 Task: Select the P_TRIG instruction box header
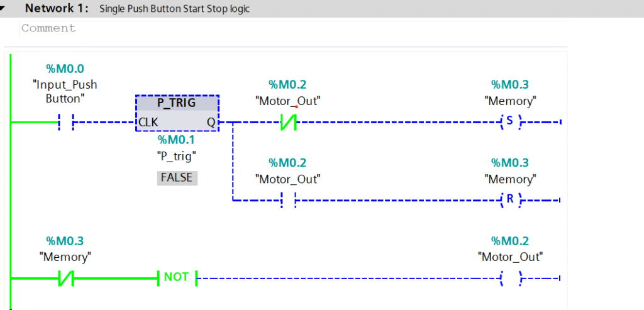[177, 103]
